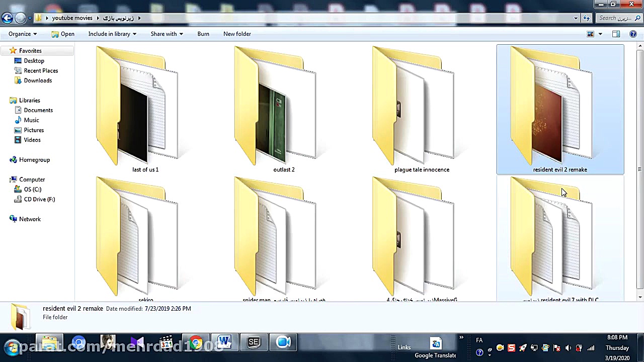Image resolution: width=644 pixels, height=362 pixels.
Task: Click the red S tray icon
Action: coord(511,348)
